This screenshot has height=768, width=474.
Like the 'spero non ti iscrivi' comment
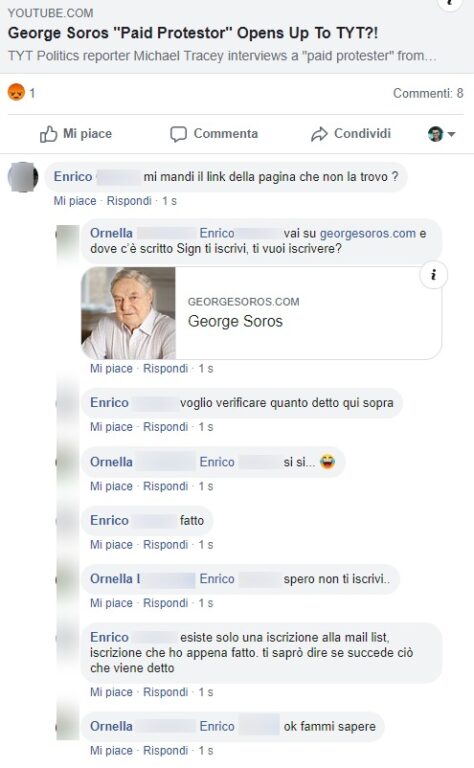[x=111, y=603]
